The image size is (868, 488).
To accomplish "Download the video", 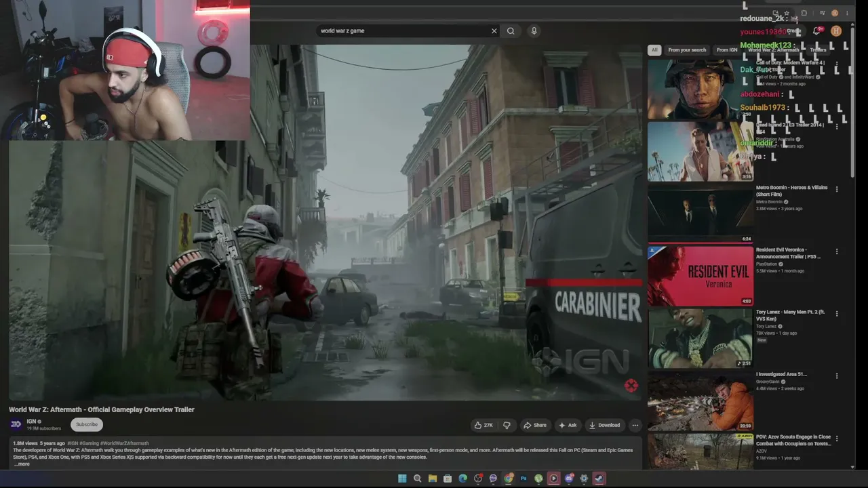I will click(x=604, y=425).
